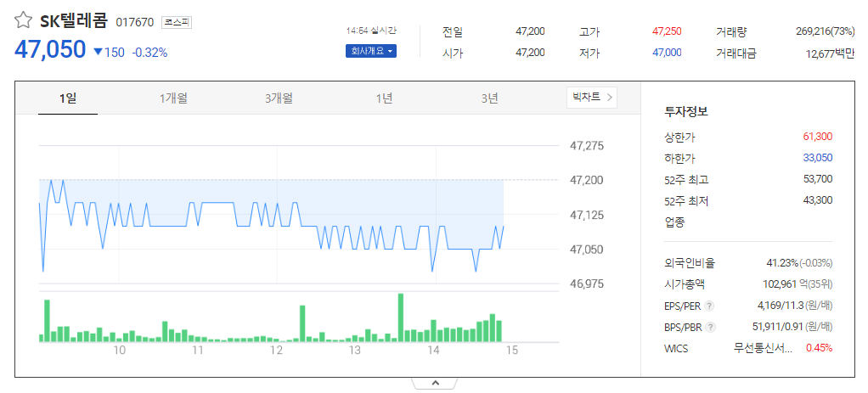
Task: Click the 시가총액 value 102,961 억
Action: [785, 284]
